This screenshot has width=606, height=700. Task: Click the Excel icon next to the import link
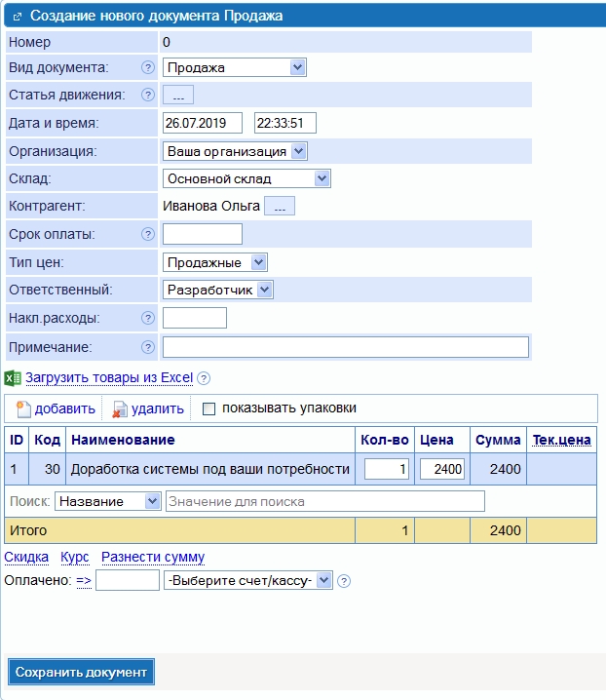click(13, 378)
